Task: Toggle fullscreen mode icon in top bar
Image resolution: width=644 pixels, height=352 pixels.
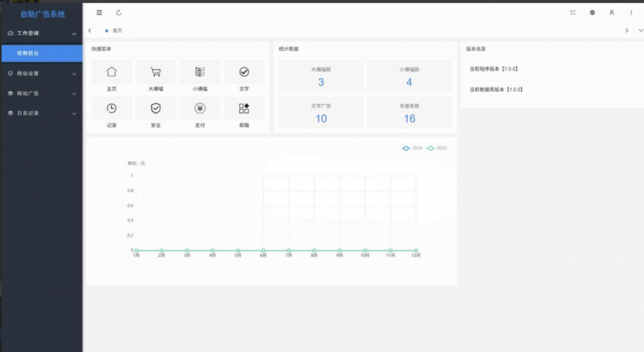Action: [x=572, y=13]
